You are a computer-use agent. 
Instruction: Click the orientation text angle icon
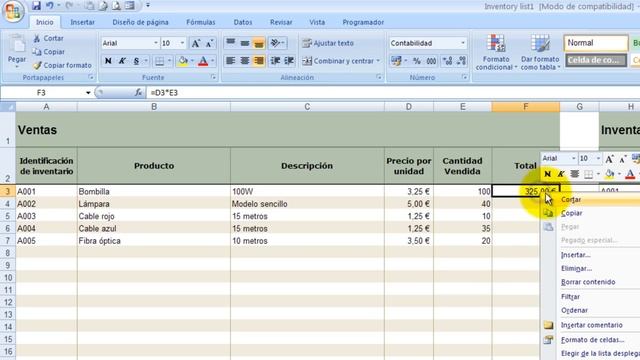276,43
